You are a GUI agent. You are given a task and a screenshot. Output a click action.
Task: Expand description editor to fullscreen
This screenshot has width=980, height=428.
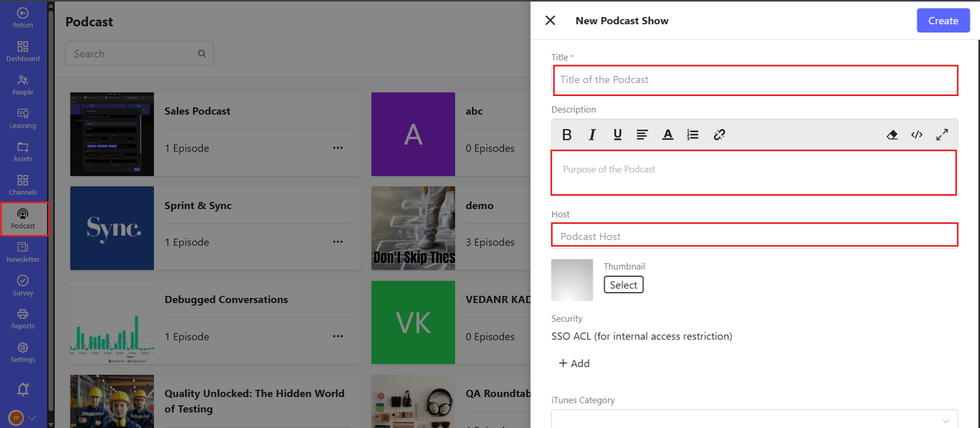[x=942, y=135]
